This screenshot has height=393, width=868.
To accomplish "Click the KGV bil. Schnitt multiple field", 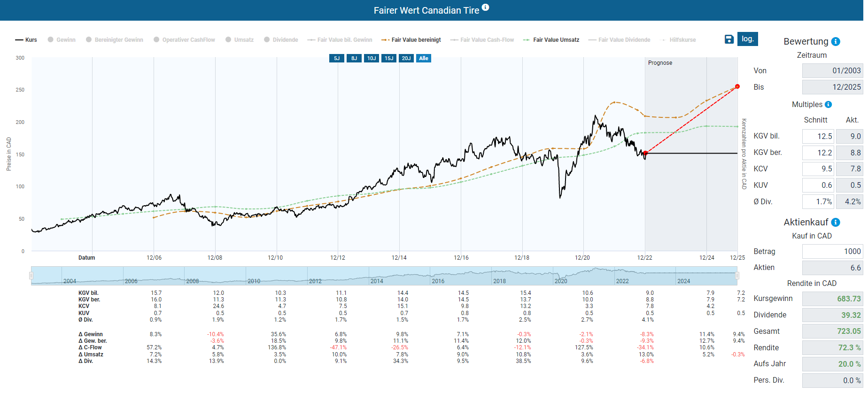I will pyautogui.click(x=818, y=137).
